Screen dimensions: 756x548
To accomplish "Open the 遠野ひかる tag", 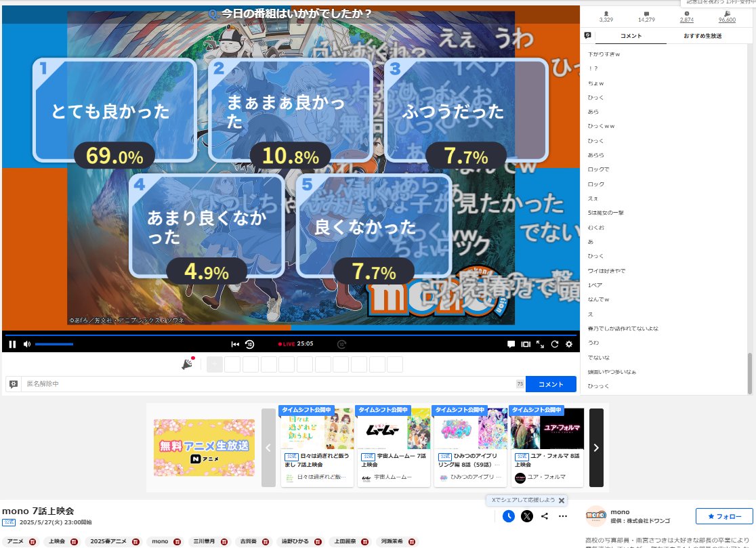I will [x=295, y=541].
